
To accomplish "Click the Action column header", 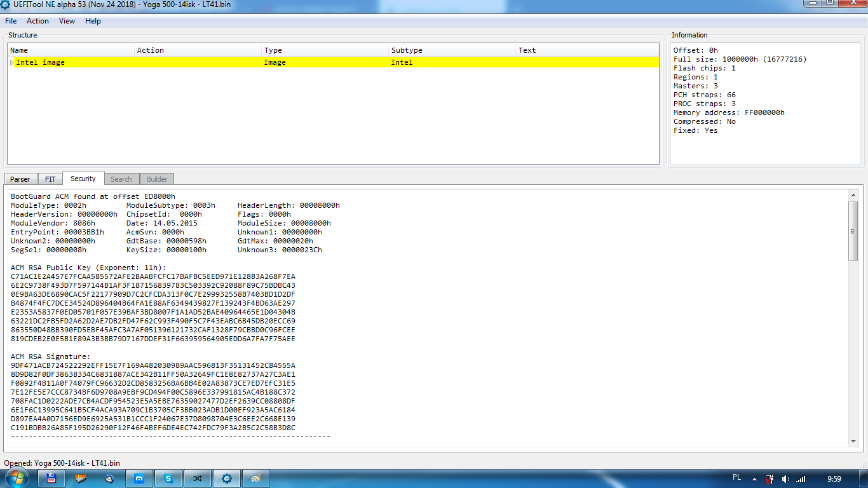I will point(198,50).
